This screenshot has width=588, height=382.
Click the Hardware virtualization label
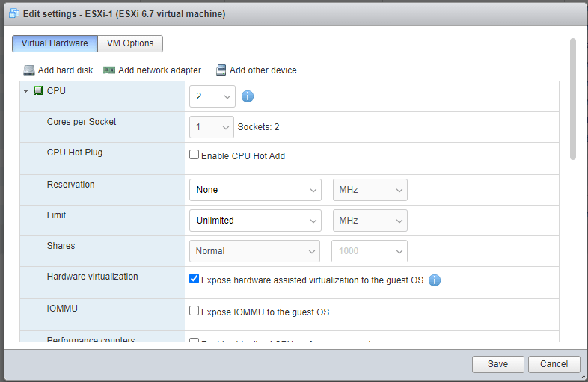[92, 277]
